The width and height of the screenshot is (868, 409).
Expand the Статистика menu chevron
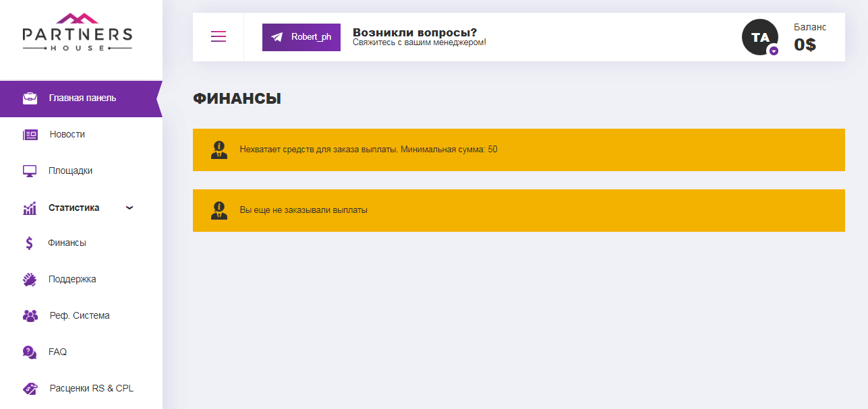pyautogui.click(x=129, y=208)
